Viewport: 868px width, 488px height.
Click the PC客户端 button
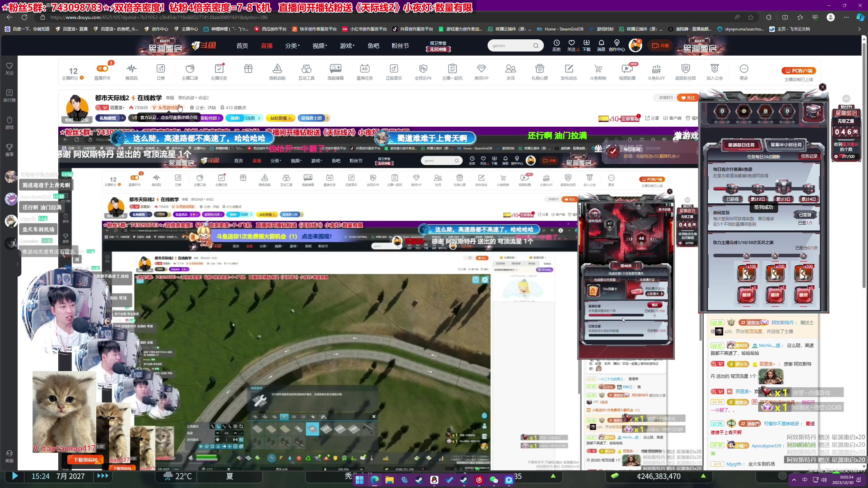tap(798, 70)
